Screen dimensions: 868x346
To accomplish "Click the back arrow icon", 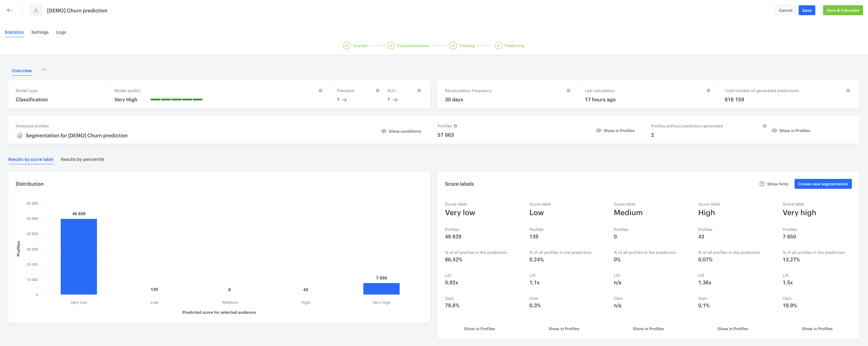I will pos(9,11).
